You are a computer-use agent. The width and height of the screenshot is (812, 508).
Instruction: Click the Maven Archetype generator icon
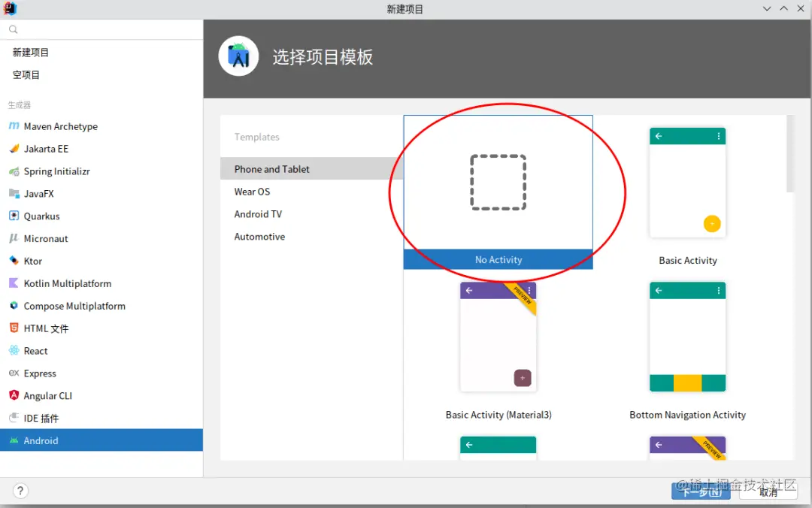click(x=14, y=125)
